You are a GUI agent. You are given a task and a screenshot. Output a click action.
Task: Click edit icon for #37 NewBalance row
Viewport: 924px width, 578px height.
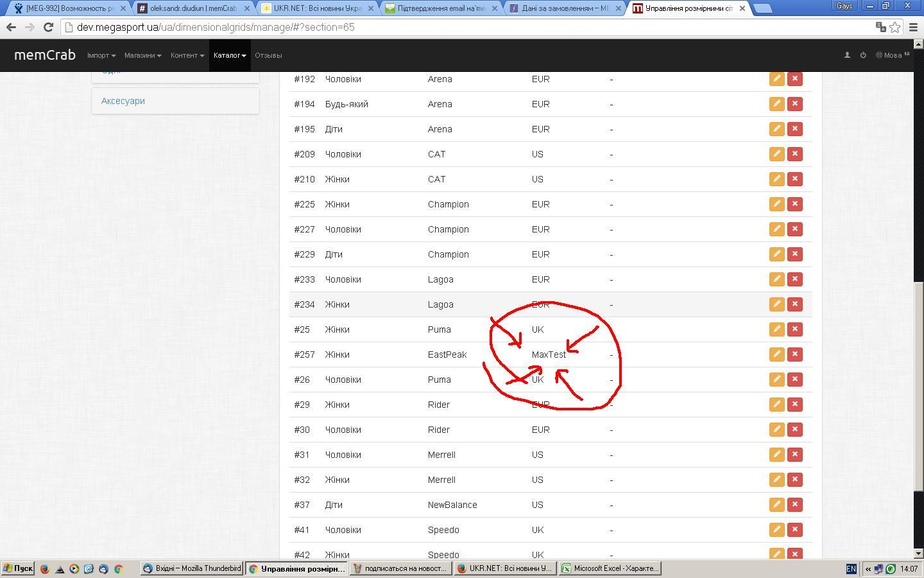776,505
